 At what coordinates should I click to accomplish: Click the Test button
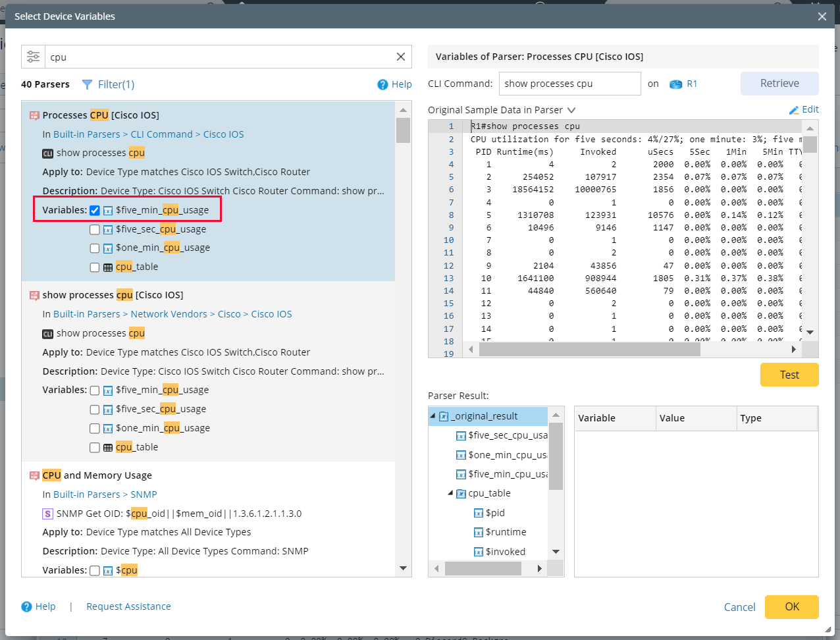(789, 374)
